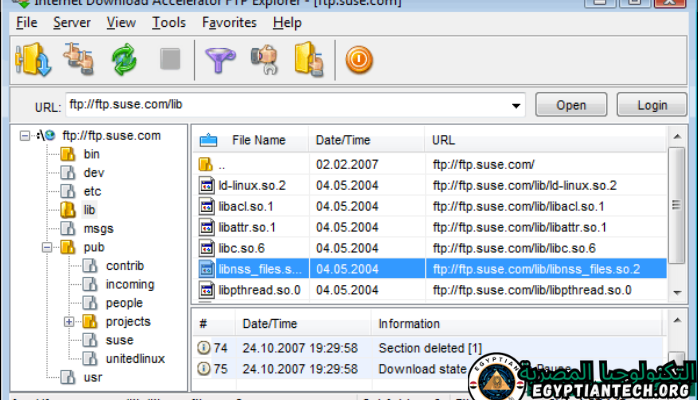Image resolution: width=698 pixels, height=400 pixels.
Task: Open the purple funnel filter tool
Action: pos(217,61)
